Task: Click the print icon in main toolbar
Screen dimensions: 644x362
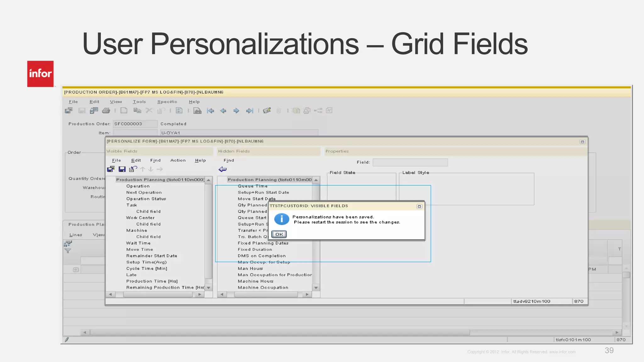Action: (x=106, y=111)
